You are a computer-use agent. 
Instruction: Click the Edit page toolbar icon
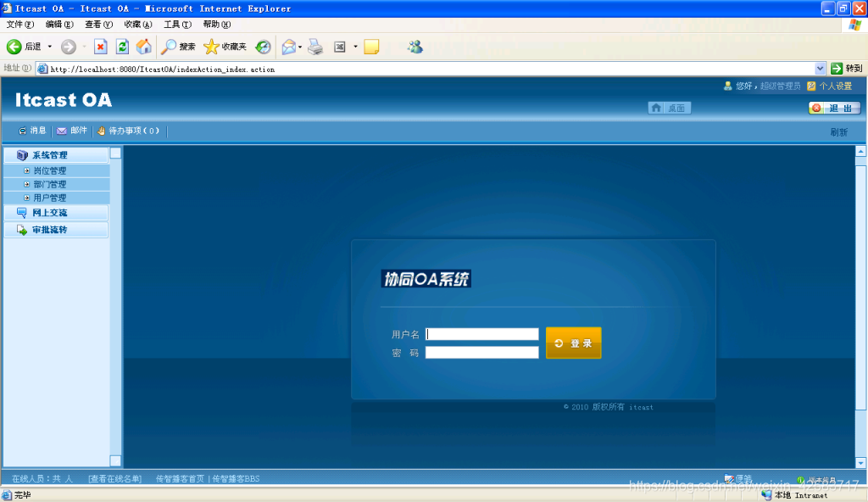[x=340, y=47]
